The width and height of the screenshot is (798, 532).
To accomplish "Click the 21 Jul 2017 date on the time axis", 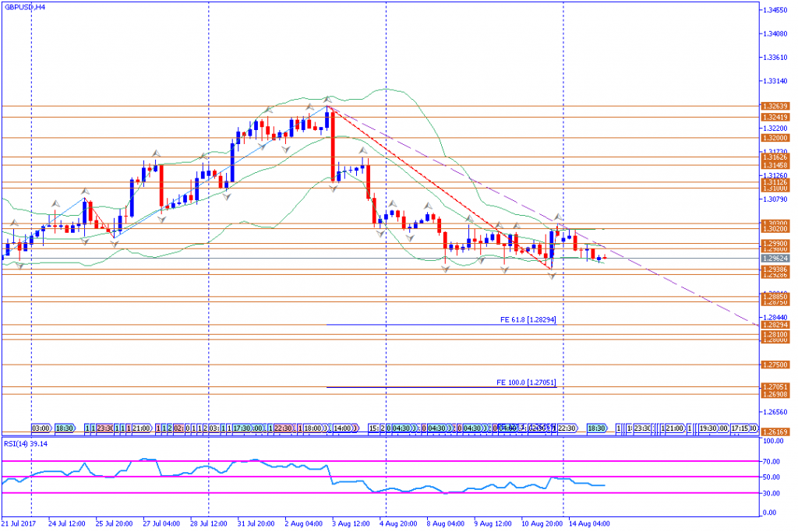I will (19, 523).
